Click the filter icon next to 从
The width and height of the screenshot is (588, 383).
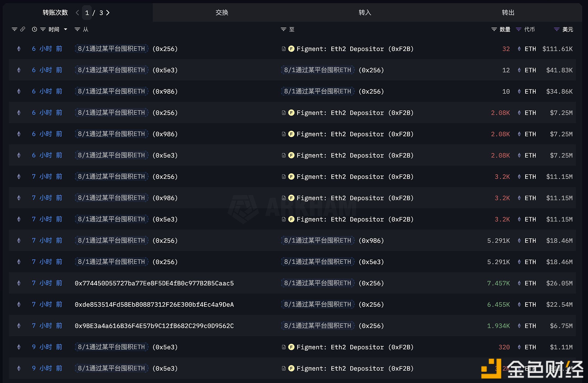point(77,29)
